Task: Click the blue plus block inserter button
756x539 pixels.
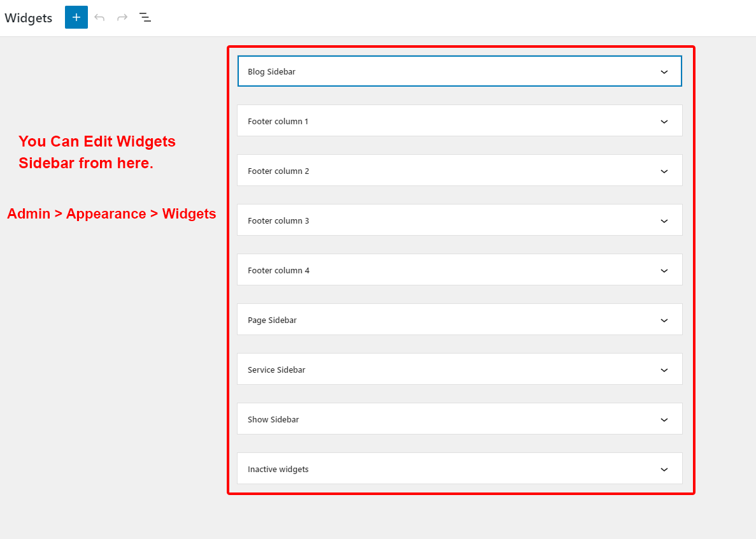Action: (x=76, y=17)
